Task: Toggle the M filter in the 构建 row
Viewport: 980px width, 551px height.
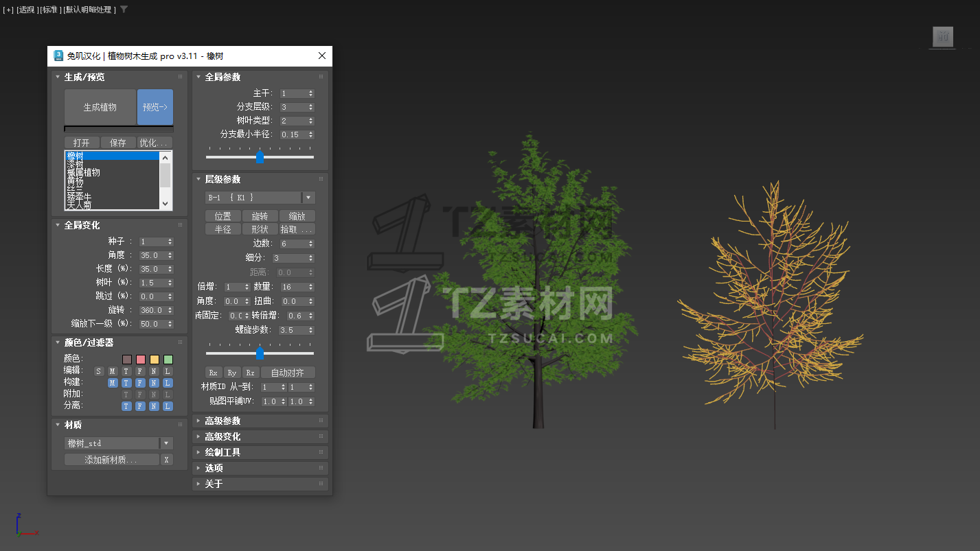Action: [x=113, y=383]
